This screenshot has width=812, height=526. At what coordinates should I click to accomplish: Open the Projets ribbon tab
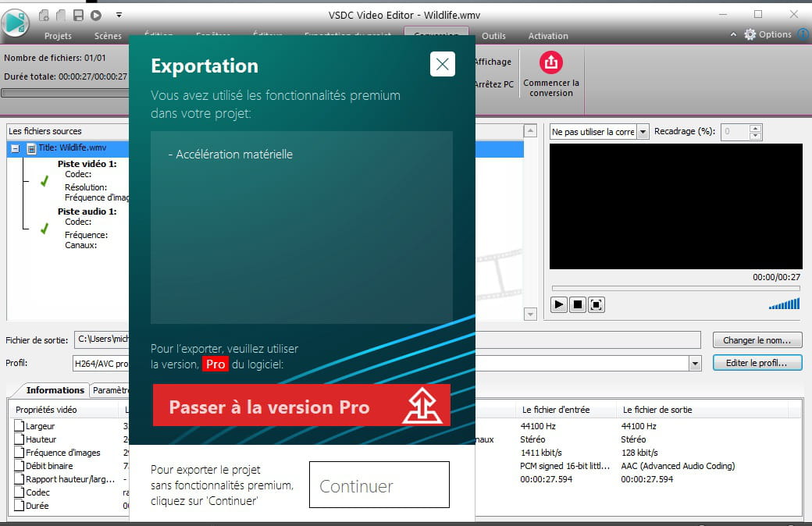click(58, 36)
